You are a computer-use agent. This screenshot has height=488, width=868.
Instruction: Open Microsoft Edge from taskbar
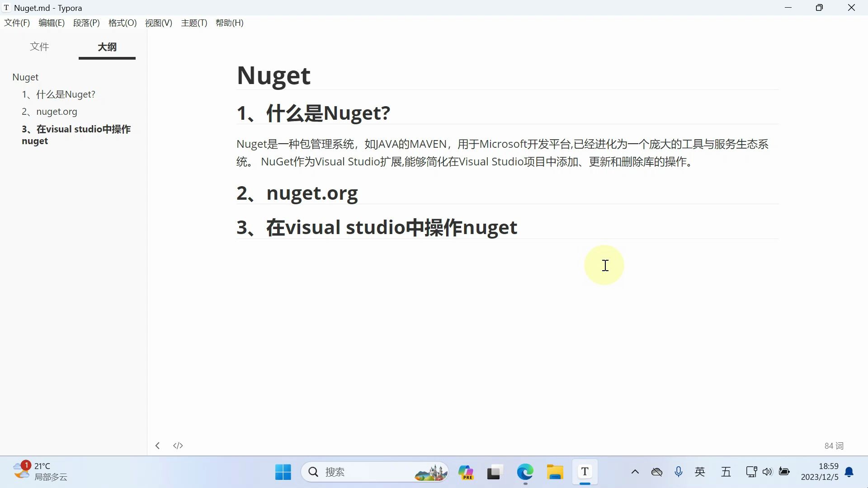click(525, 472)
